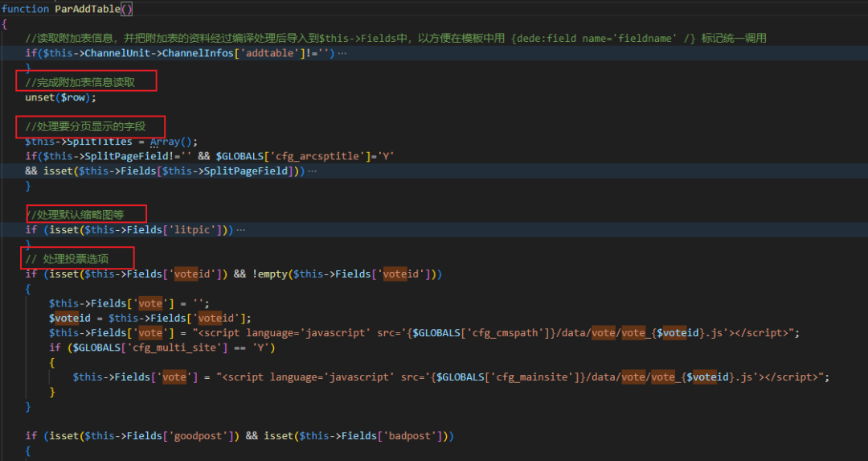
Task: Click the comment '// 处理投票选项'
Action: click(x=67, y=259)
